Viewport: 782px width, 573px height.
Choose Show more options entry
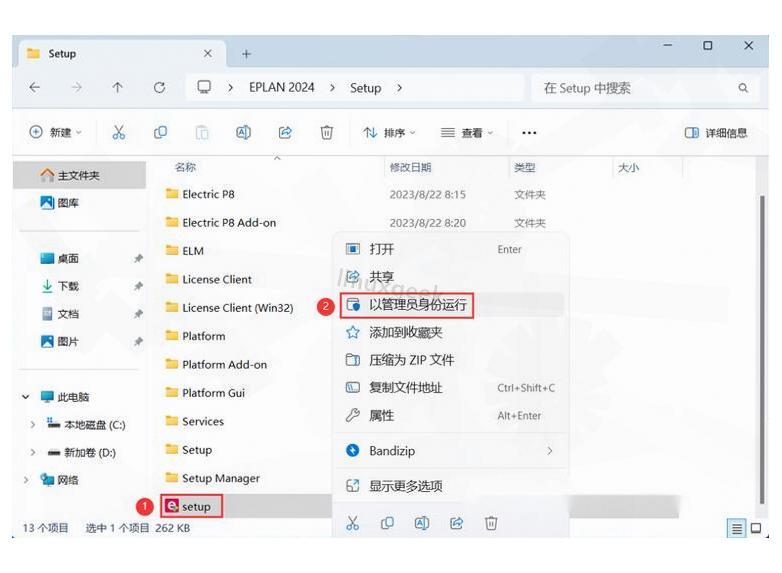(405, 486)
